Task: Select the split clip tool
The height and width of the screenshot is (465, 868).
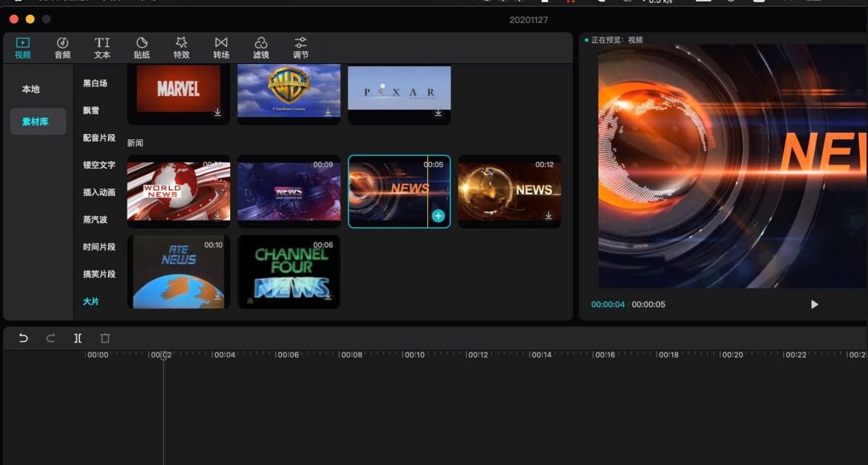Action: (78, 338)
